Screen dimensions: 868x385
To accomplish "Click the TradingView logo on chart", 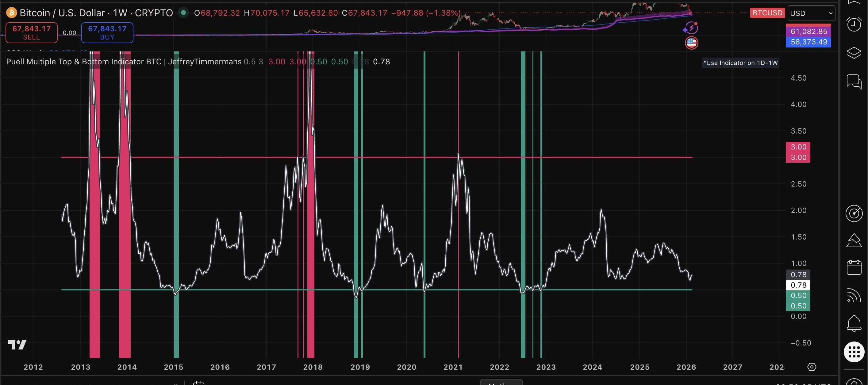I will pyautogui.click(x=17, y=345).
